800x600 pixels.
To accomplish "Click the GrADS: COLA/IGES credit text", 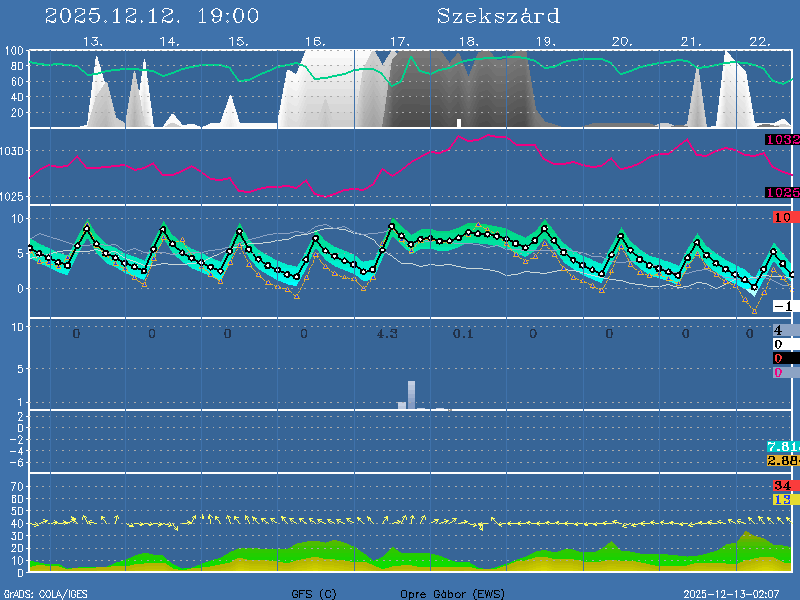I will coord(45,593).
